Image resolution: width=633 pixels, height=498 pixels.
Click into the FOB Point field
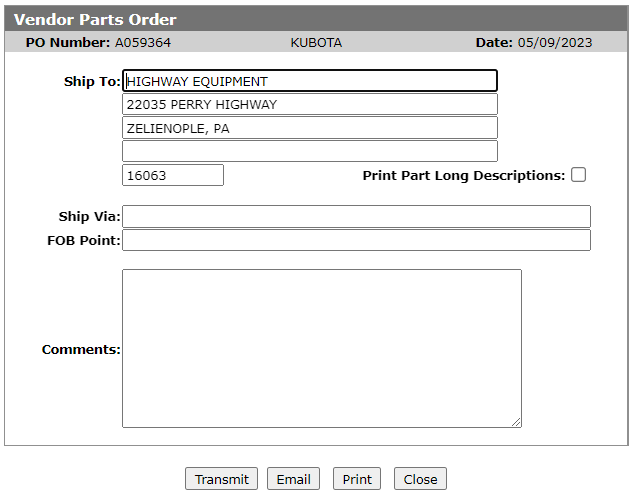pos(356,240)
